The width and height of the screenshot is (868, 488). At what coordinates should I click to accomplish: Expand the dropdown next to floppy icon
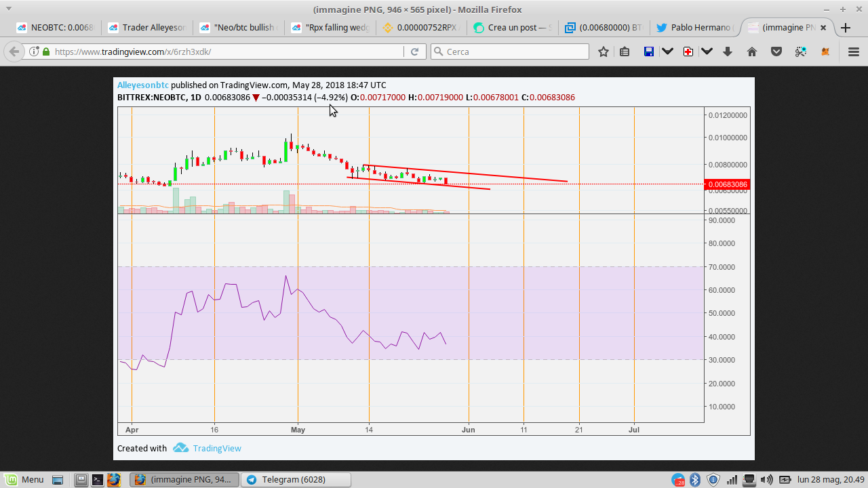[667, 52]
